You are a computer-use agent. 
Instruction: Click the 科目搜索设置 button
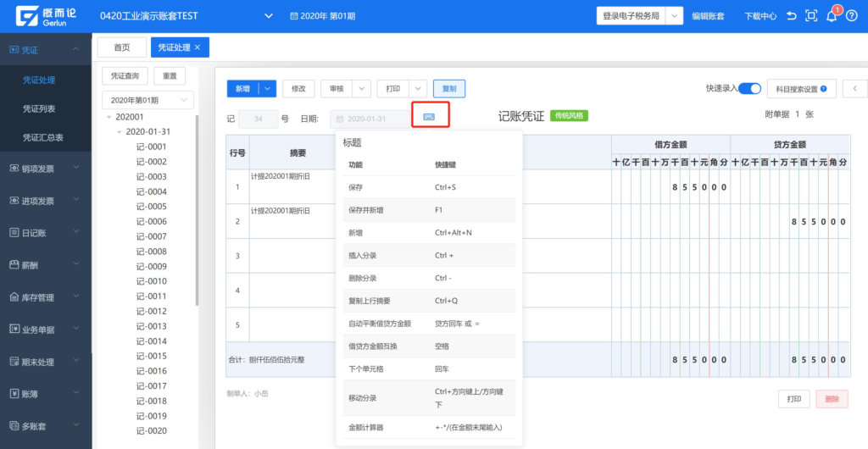coord(801,88)
